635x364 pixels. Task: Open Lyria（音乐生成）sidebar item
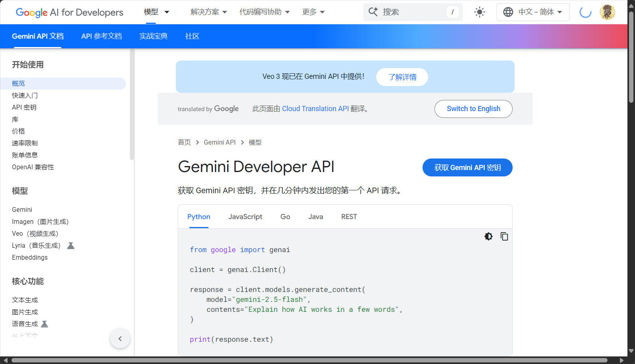click(36, 246)
